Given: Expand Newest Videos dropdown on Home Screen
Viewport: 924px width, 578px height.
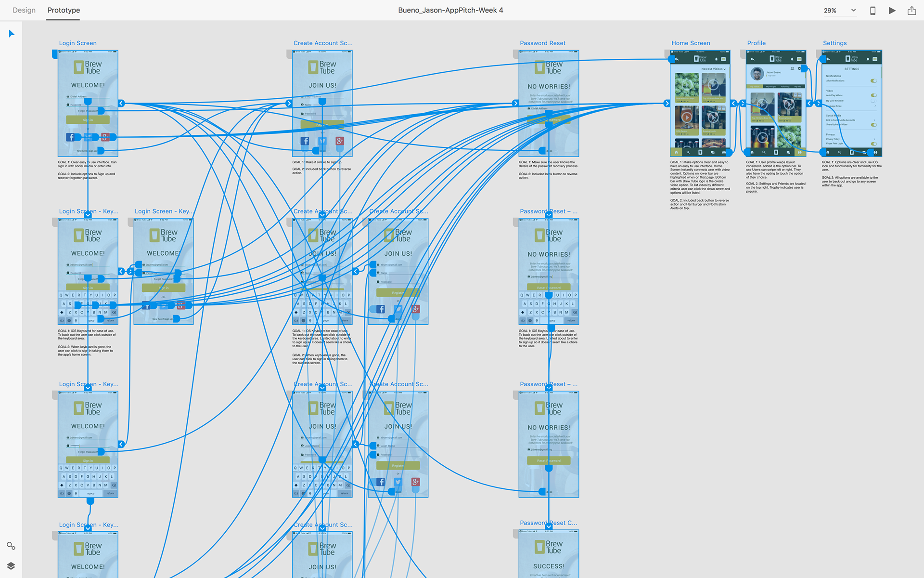Looking at the screenshot, I should [x=713, y=69].
